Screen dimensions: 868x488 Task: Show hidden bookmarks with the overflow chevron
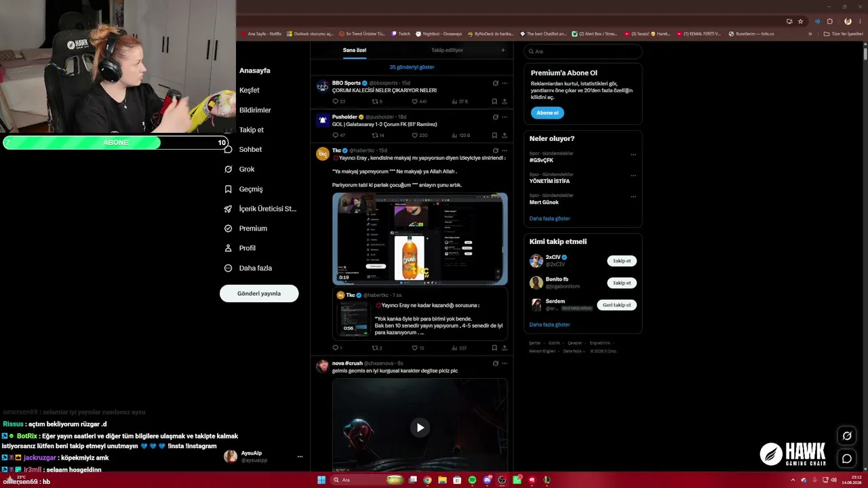810,33
